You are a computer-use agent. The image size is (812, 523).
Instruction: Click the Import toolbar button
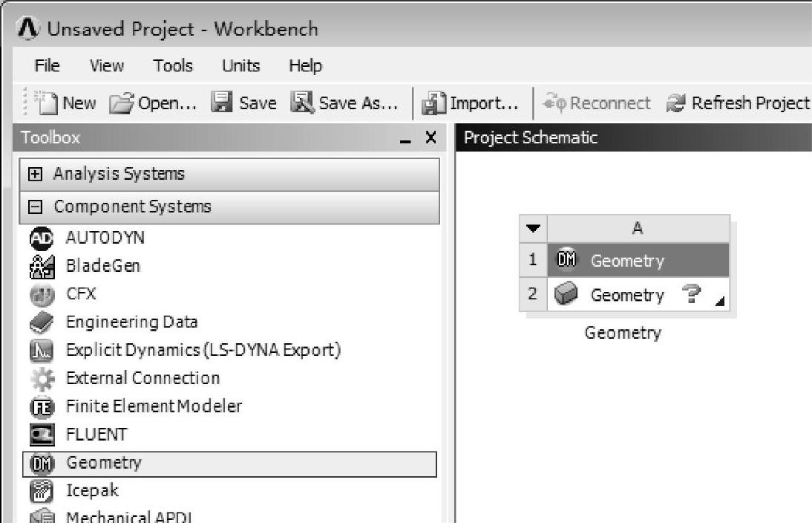pos(470,103)
